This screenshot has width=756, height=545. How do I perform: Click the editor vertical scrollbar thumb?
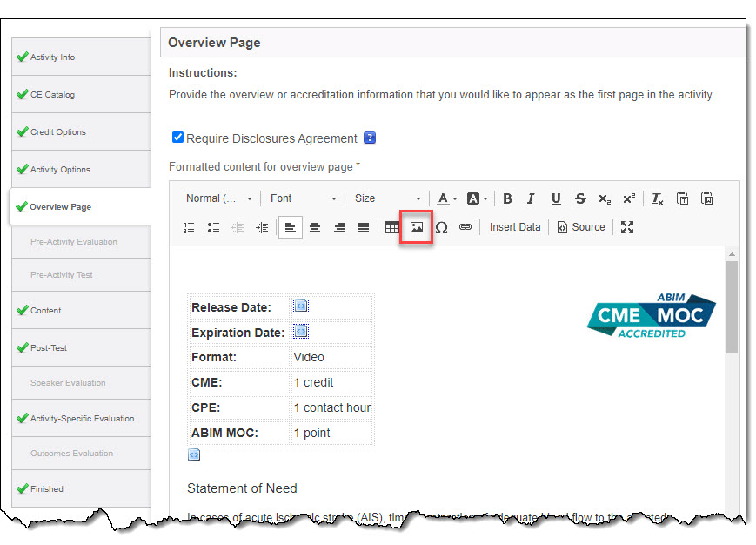(732, 307)
